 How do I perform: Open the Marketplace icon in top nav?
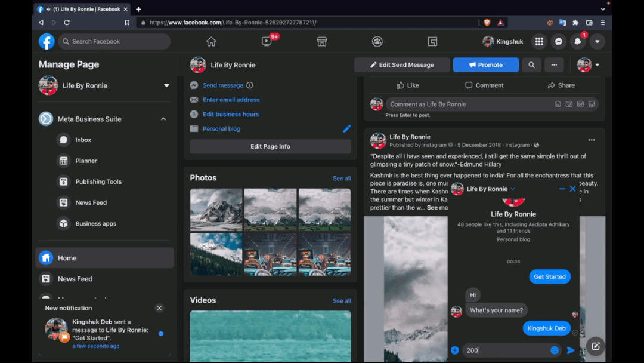(322, 42)
